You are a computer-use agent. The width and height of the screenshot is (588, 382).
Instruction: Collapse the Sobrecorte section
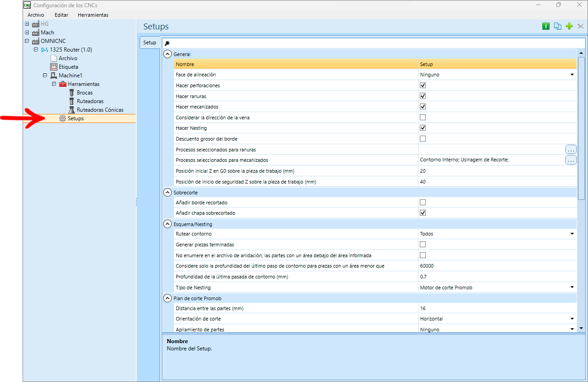coord(168,193)
